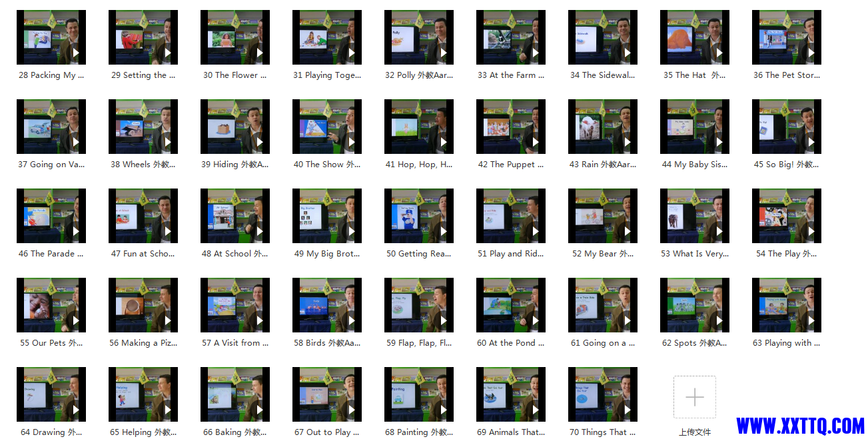The height and width of the screenshot is (439, 868).
Task: Open thumbnail of 65 Helping
Action: click(x=143, y=394)
